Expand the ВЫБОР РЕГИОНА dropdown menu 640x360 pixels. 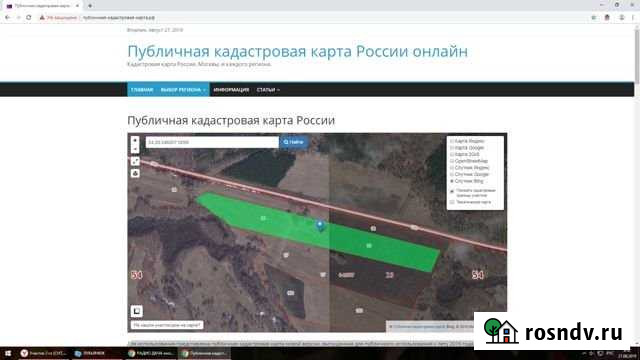click(183, 90)
